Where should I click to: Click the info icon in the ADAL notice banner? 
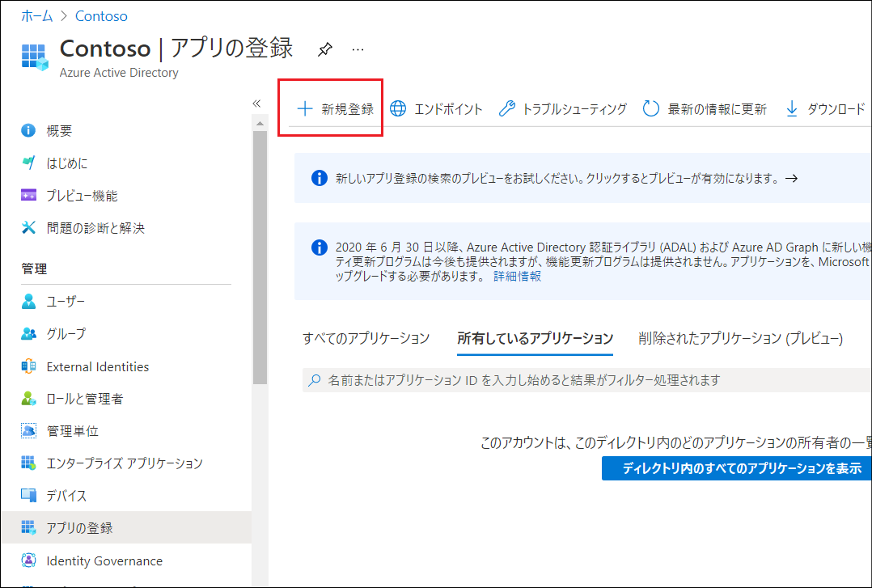click(320, 247)
